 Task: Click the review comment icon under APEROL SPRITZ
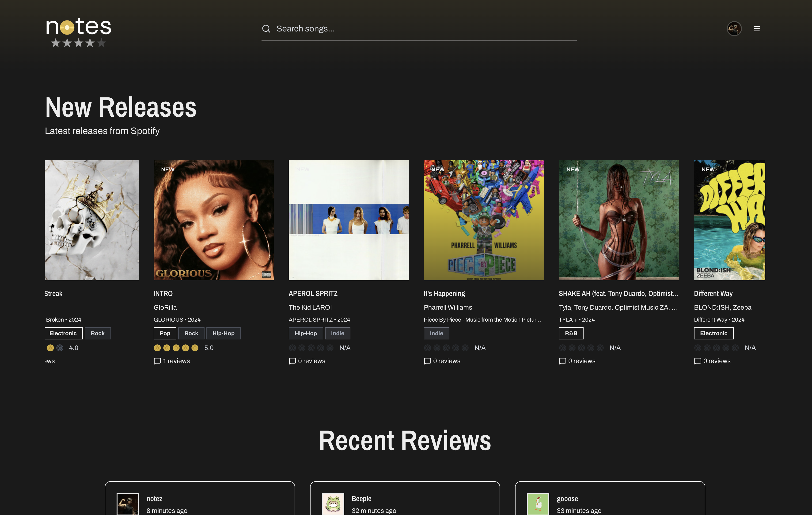click(x=292, y=361)
